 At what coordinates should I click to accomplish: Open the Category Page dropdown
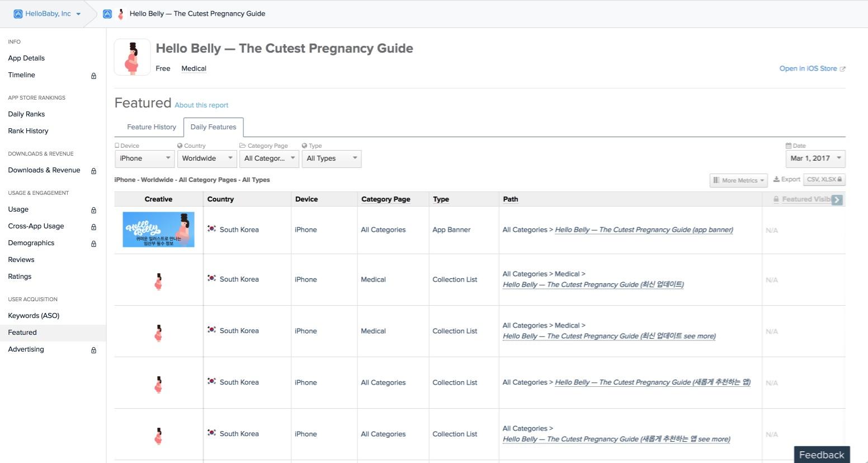[x=269, y=158]
